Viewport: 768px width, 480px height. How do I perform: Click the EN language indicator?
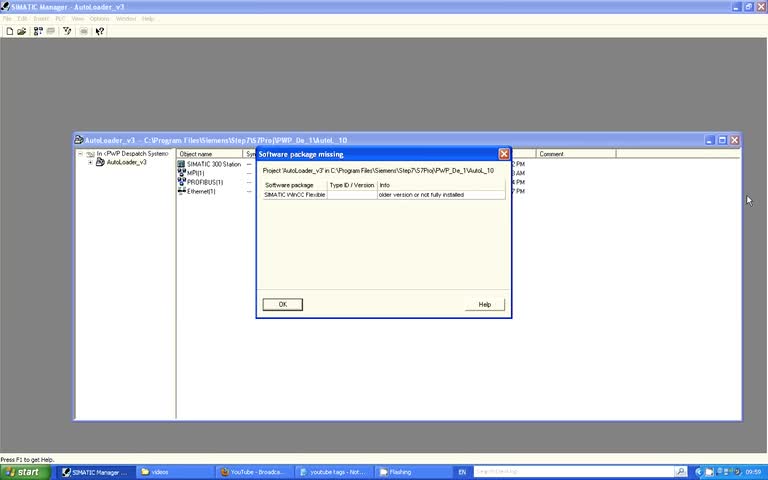pyautogui.click(x=462, y=472)
